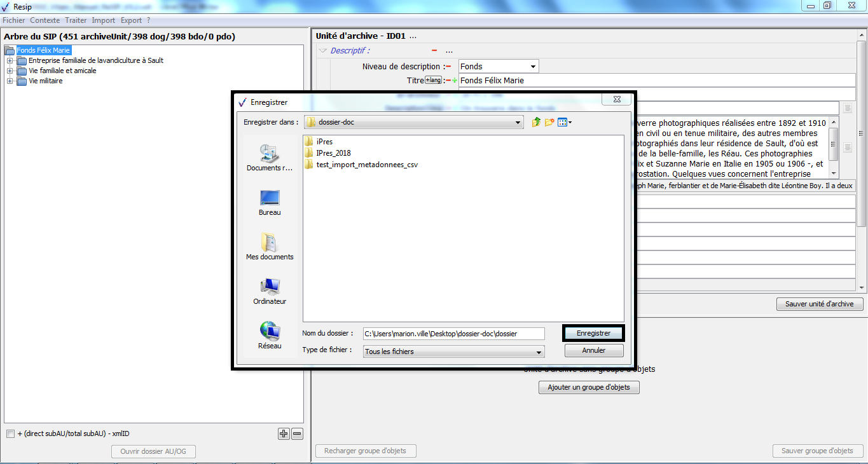Open Mes documents shortcut

270,247
